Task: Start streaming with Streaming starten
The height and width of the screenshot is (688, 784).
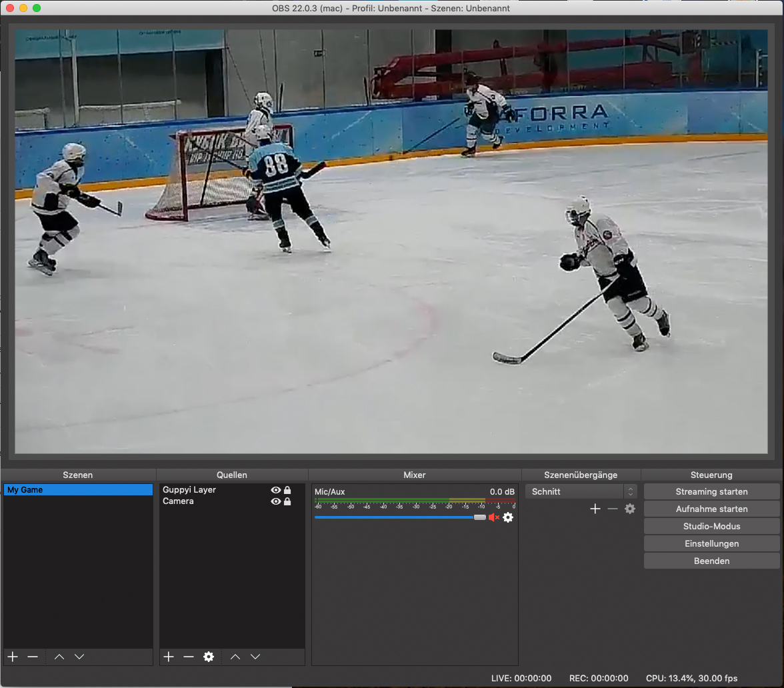Action: point(711,491)
